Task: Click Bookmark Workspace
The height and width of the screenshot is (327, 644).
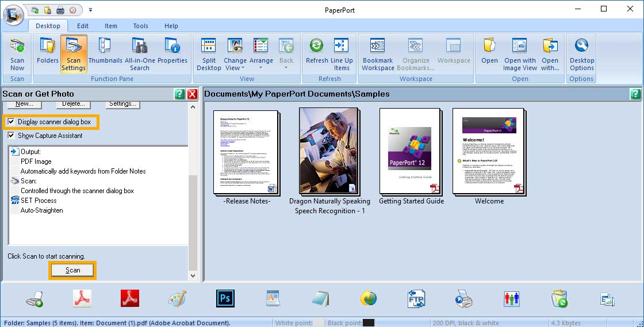Action: 378,54
